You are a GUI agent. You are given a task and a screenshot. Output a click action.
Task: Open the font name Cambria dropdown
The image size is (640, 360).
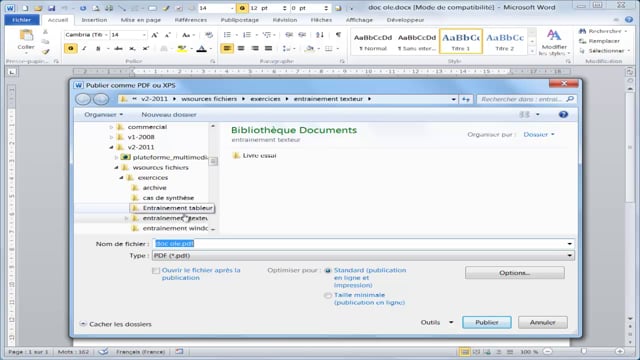point(106,35)
